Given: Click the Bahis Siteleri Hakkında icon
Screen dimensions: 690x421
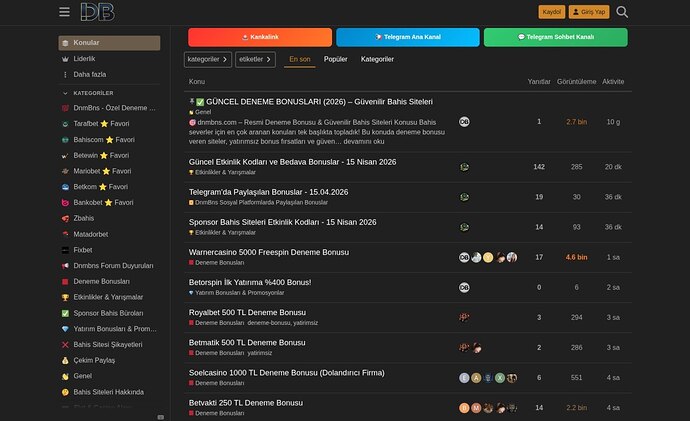Looking at the screenshot, I should coord(65,392).
